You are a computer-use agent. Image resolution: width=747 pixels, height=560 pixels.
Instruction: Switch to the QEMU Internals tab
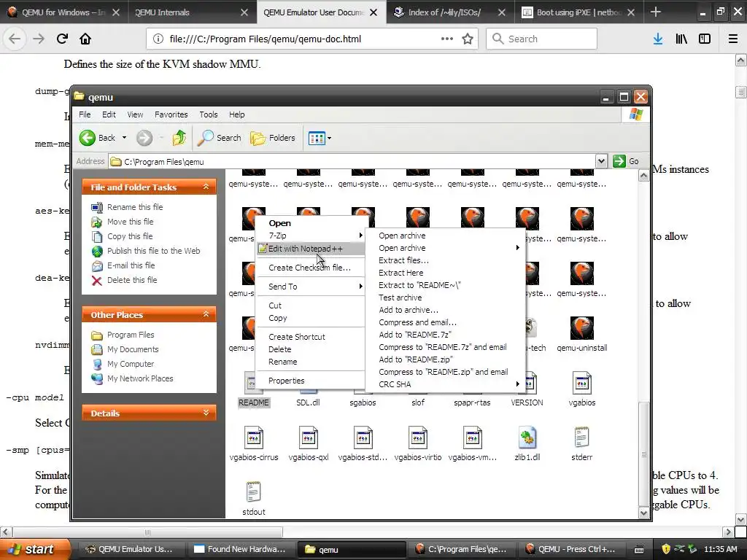coord(193,12)
